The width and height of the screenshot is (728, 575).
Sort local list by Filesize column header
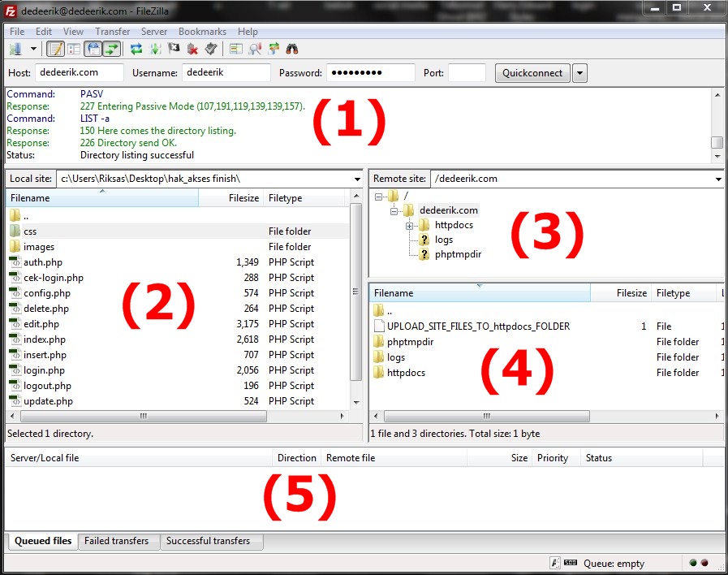230,198
